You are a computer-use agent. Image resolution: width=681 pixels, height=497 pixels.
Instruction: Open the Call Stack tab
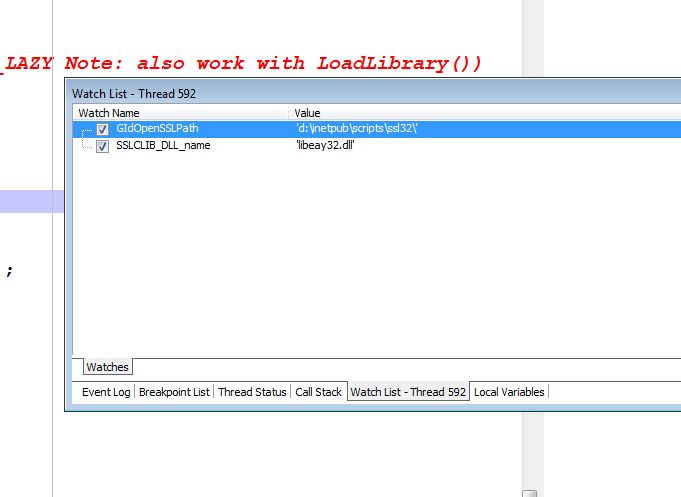point(318,392)
